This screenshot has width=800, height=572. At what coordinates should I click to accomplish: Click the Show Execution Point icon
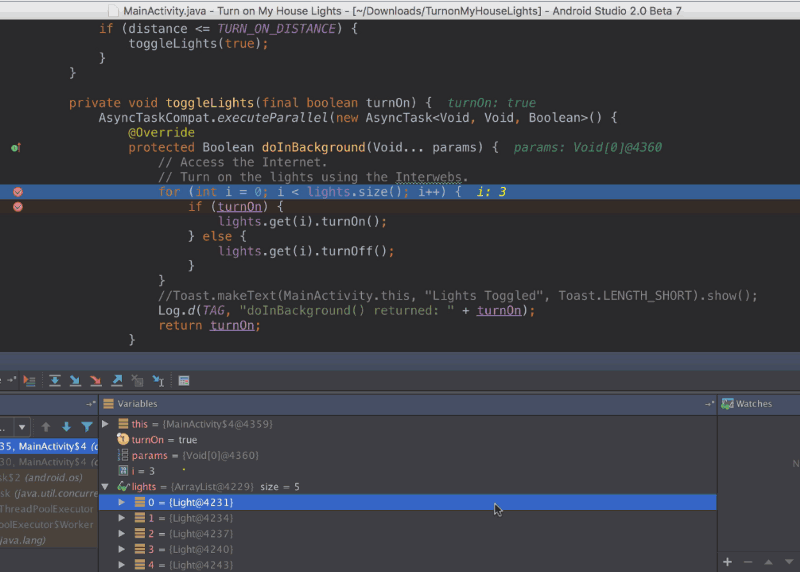(x=28, y=381)
